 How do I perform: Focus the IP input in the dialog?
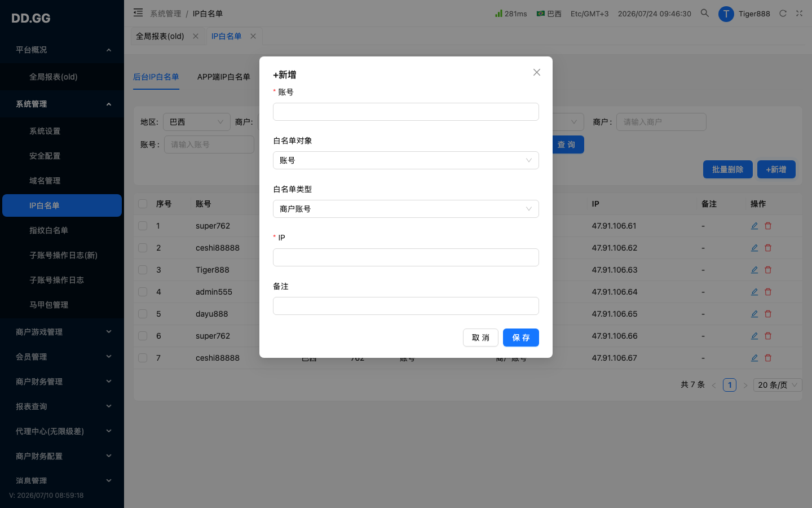[406, 257]
